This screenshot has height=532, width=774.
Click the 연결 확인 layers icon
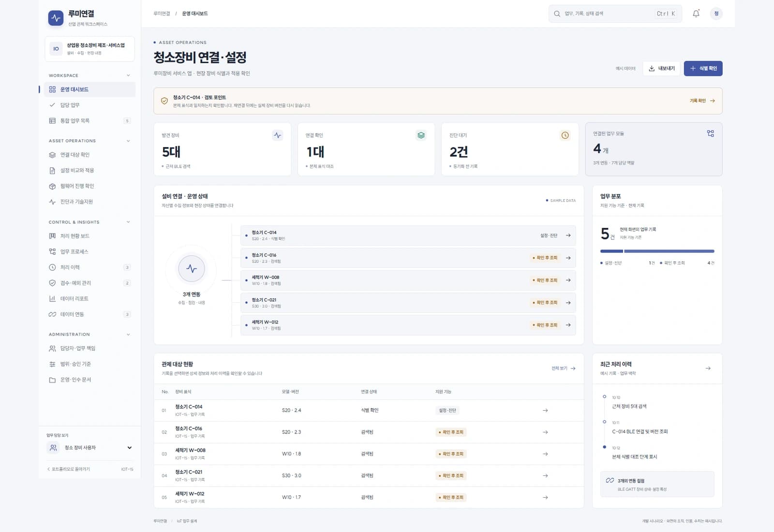[421, 135]
